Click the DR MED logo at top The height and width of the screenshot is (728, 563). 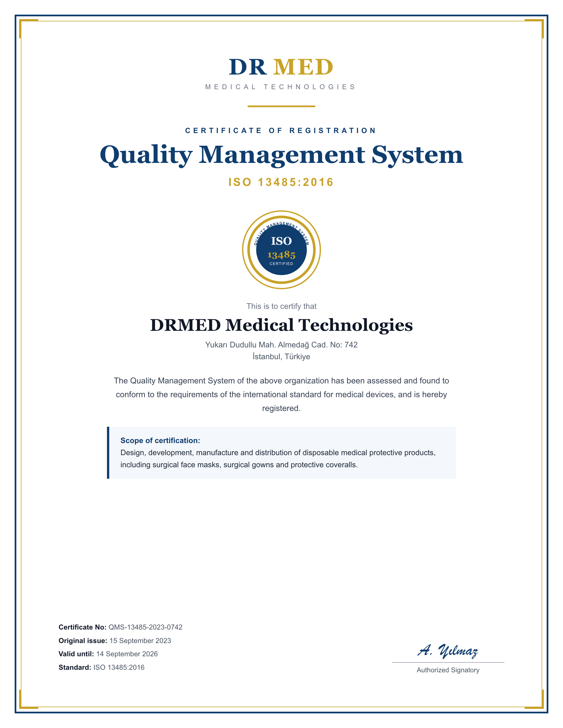pos(281,67)
